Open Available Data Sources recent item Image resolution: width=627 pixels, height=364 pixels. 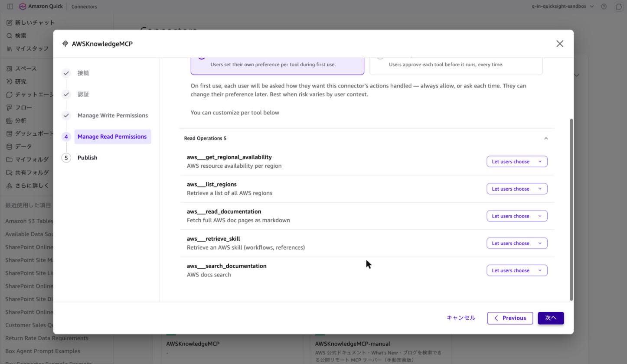pos(29,234)
